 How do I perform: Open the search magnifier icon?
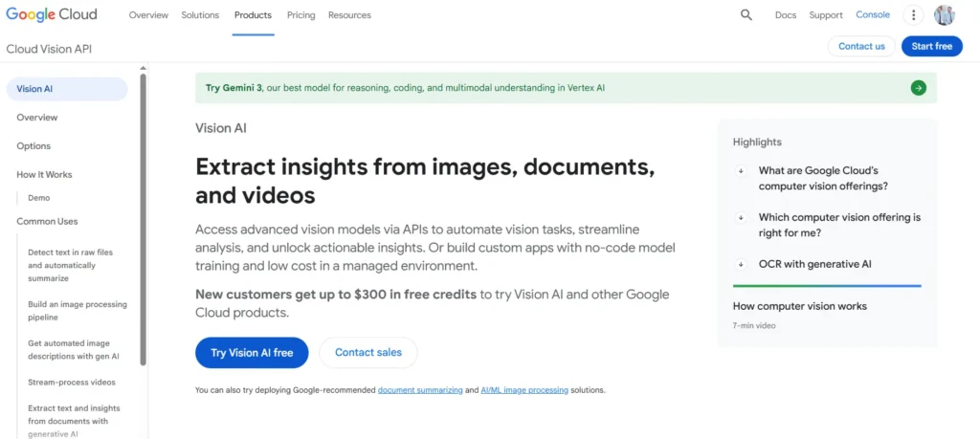point(746,15)
